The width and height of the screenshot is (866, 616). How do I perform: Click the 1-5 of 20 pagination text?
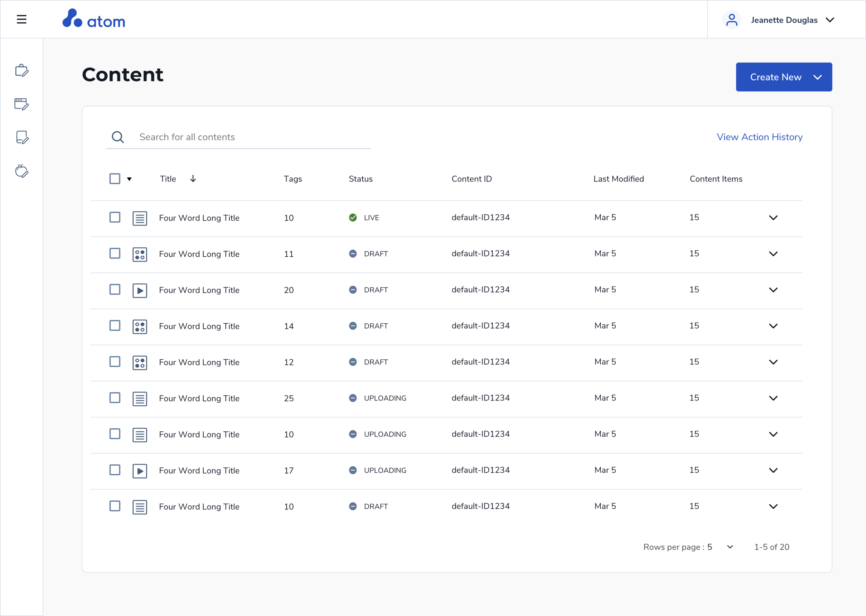click(771, 547)
